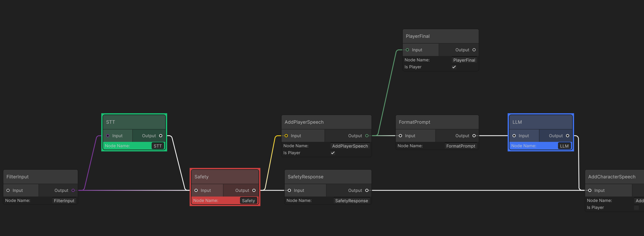
Task: Collapse the FormatPrompt node header
Action: point(437,122)
